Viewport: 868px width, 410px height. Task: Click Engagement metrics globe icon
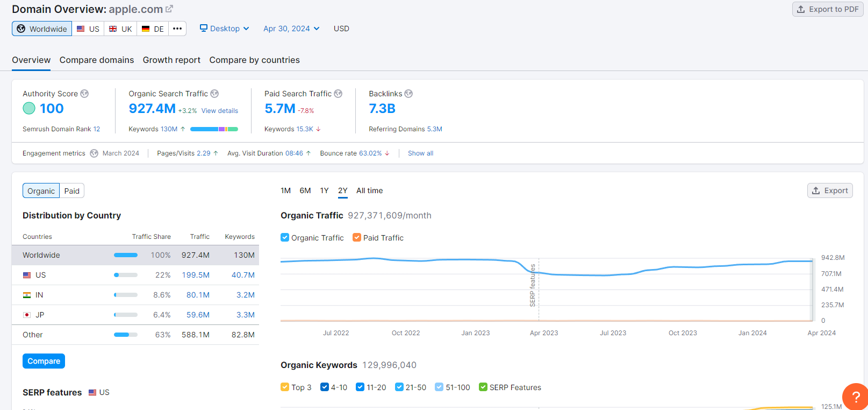click(94, 153)
